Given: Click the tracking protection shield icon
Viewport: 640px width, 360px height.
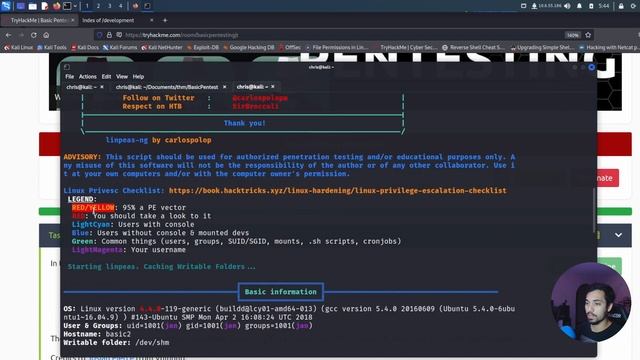Looking at the screenshot, I should tap(99, 35).
